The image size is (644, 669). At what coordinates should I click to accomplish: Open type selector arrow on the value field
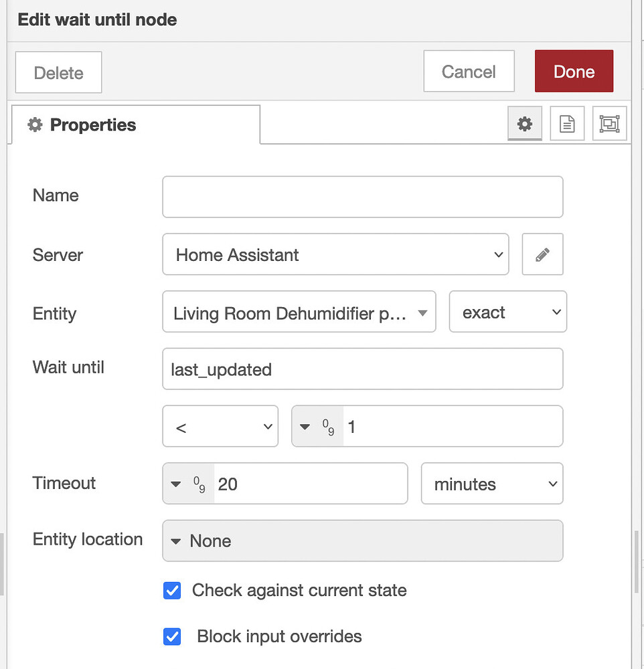pos(305,426)
